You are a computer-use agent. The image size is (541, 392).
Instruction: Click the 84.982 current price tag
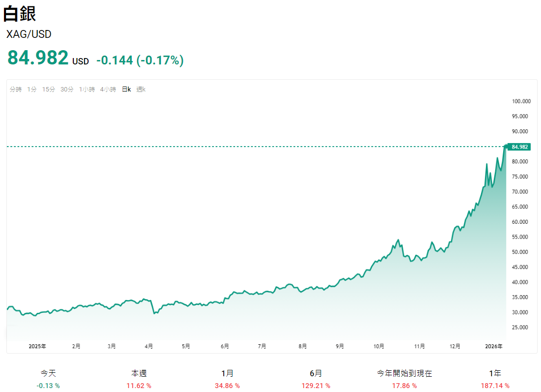pos(519,146)
